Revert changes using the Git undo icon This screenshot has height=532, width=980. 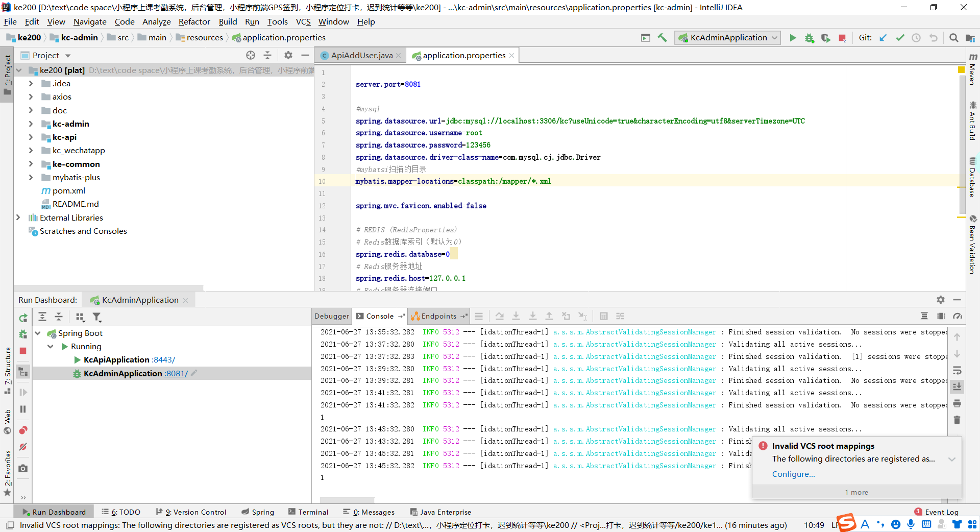pyautogui.click(x=933, y=38)
